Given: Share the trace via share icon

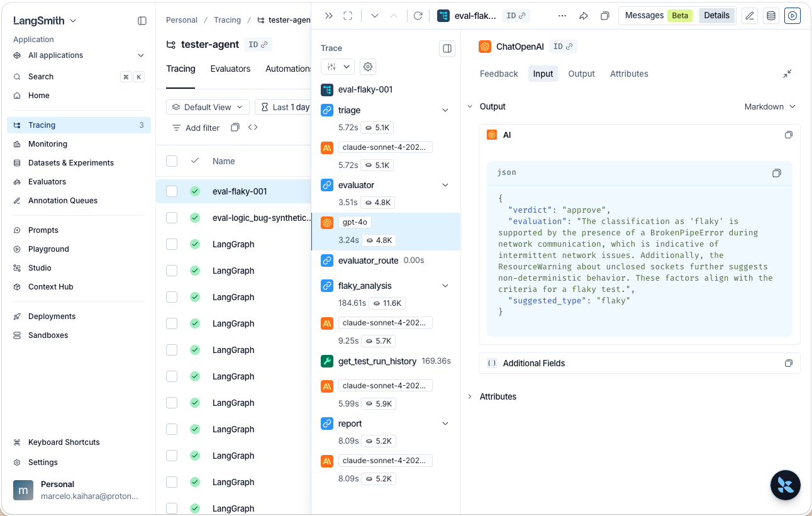Looking at the screenshot, I should pyautogui.click(x=584, y=16).
